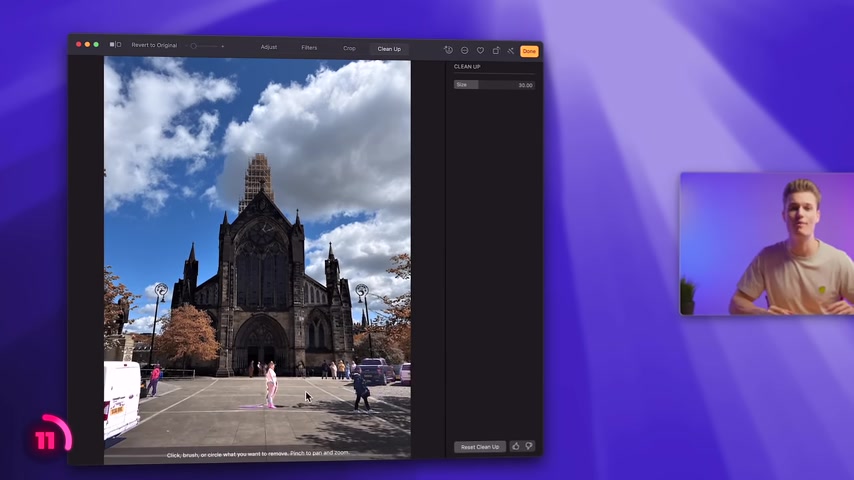
Task: Switch to the Adjust tab
Action: click(269, 47)
